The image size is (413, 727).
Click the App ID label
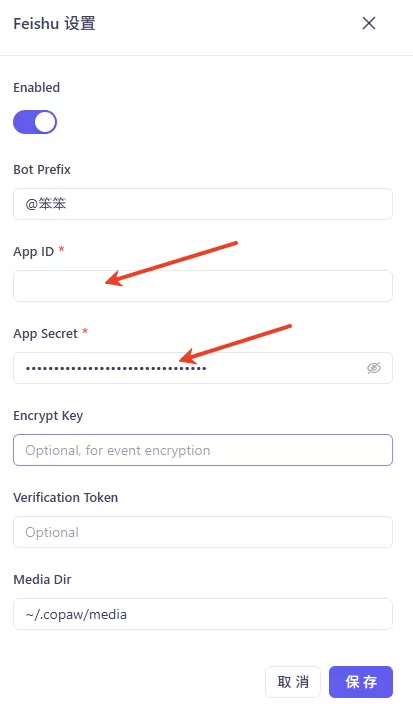point(34,252)
